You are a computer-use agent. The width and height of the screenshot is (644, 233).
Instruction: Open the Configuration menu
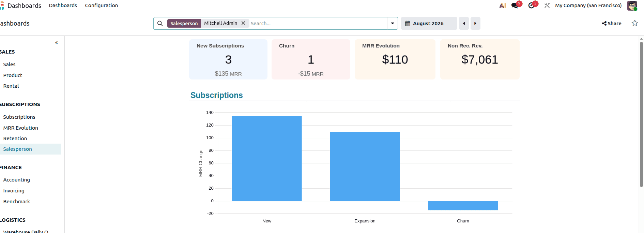102,5
